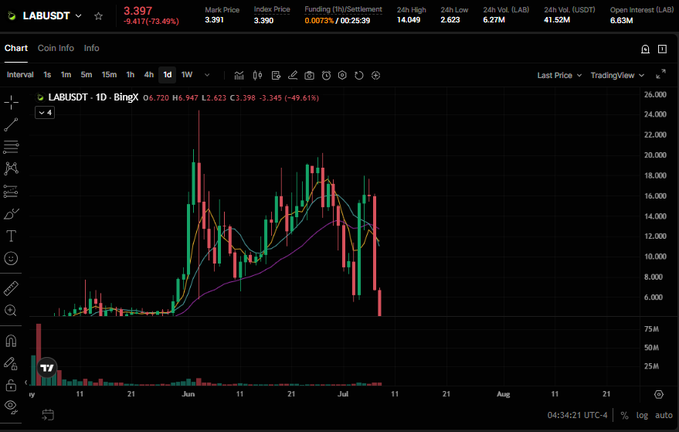Open the Info tab
This screenshot has height=432, width=679.
(x=91, y=48)
